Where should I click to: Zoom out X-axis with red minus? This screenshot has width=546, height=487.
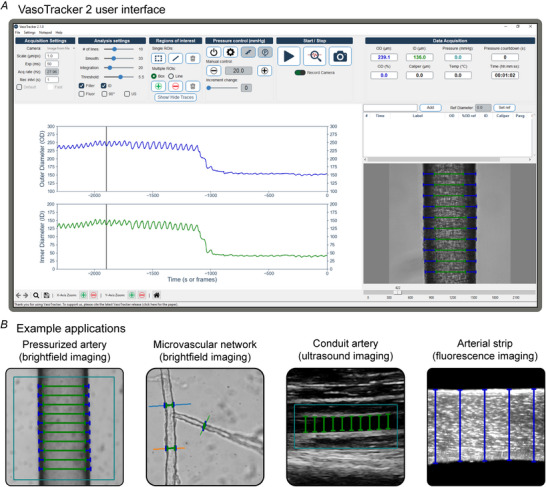[94, 295]
